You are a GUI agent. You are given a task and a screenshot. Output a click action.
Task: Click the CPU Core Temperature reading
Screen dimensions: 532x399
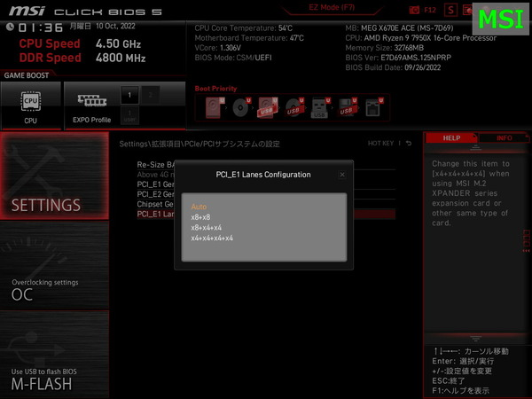click(x=244, y=28)
